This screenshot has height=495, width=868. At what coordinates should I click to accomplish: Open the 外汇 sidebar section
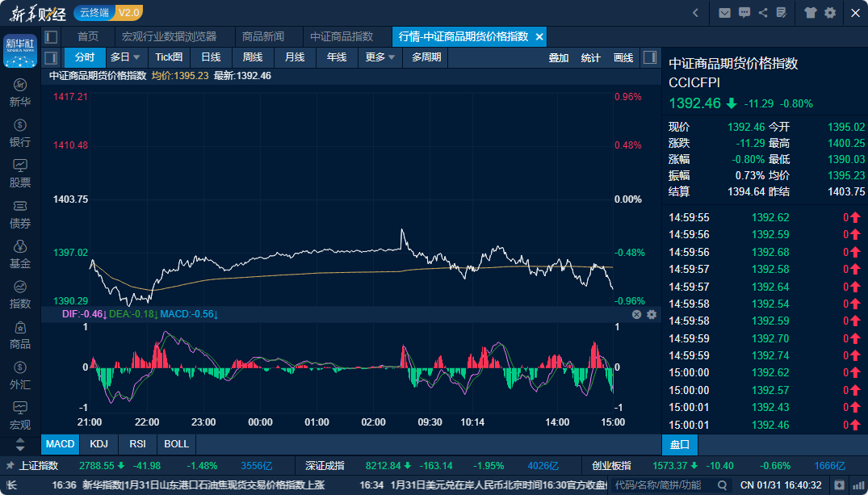click(x=20, y=375)
